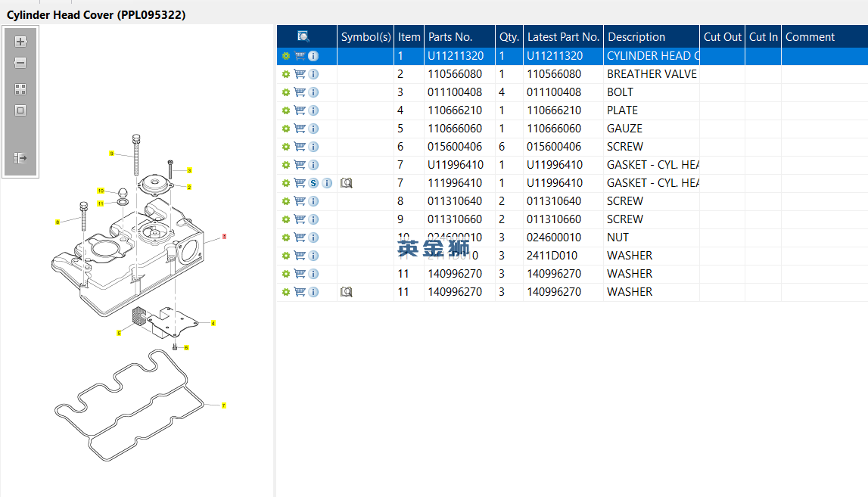This screenshot has height=497, width=868.
Task: Open symbol icon on last WASHER row
Action: point(346,292)
